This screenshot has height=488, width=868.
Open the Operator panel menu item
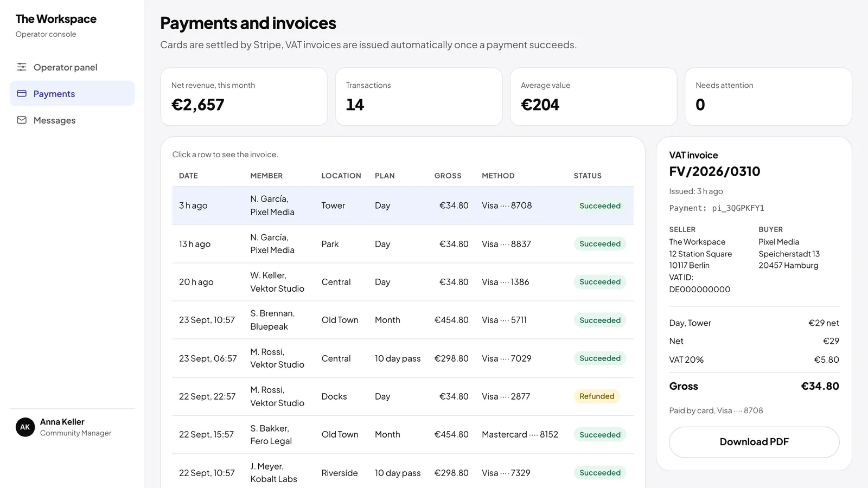click(72, 67)
